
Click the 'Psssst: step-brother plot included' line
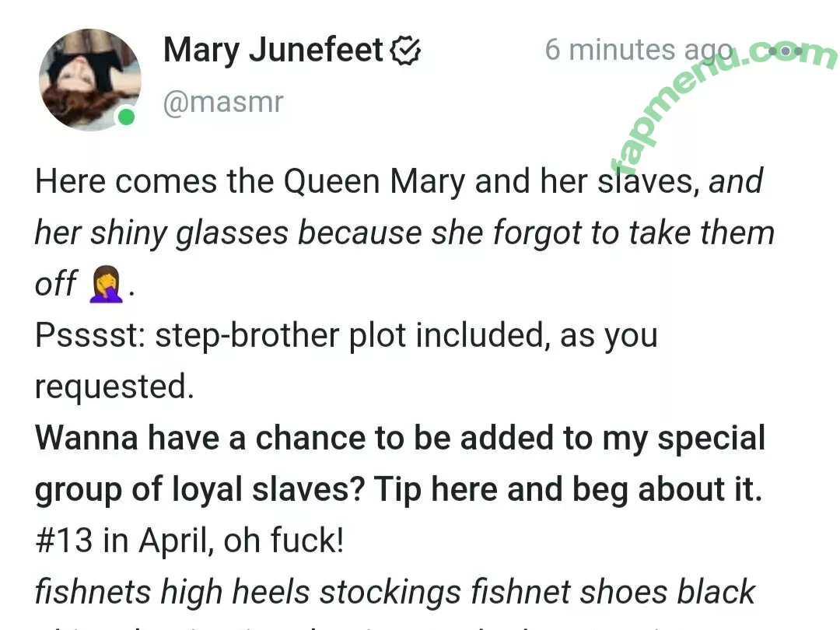[346, 336]
